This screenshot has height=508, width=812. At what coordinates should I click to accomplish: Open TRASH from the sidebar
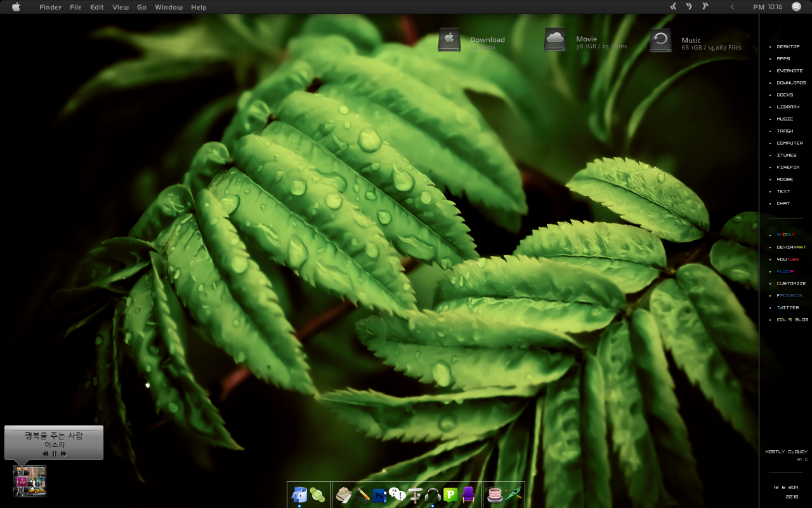pos(785,131)
